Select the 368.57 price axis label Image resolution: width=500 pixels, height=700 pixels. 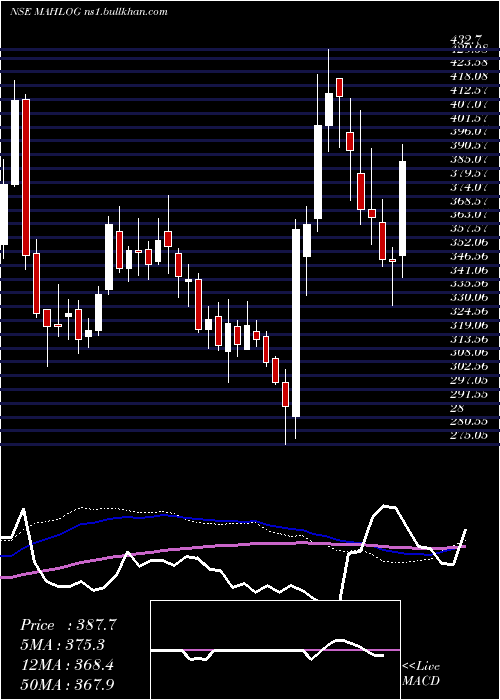coord(469,200)
